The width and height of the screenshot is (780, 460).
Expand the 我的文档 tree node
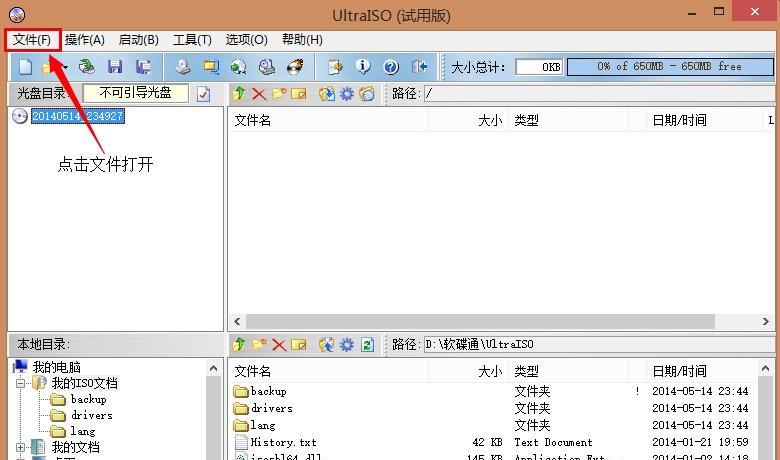click(x=20, y=448)
